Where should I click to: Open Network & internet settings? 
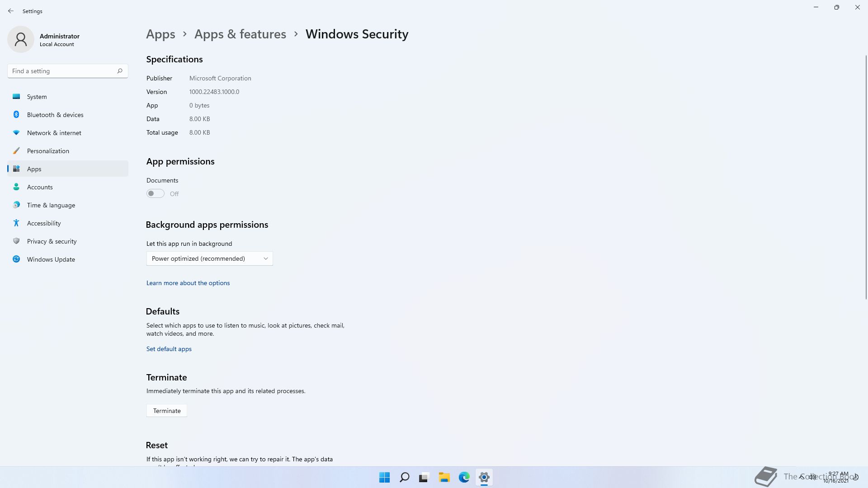click(68, 132)
